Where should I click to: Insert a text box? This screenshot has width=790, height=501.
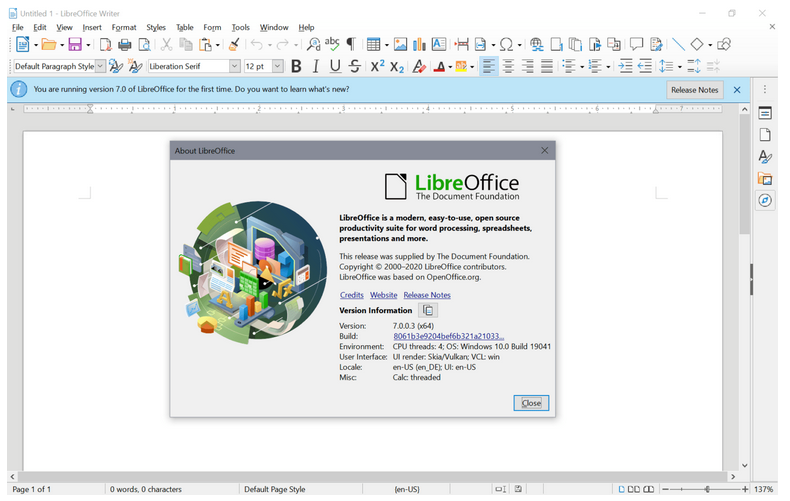[x=439, y=44]
